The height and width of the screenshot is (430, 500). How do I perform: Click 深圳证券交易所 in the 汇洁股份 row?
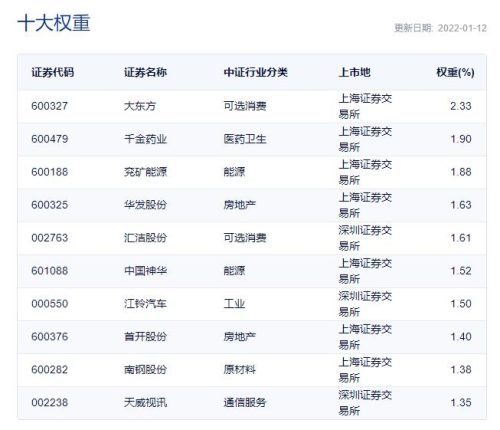[x=365, y=238]
